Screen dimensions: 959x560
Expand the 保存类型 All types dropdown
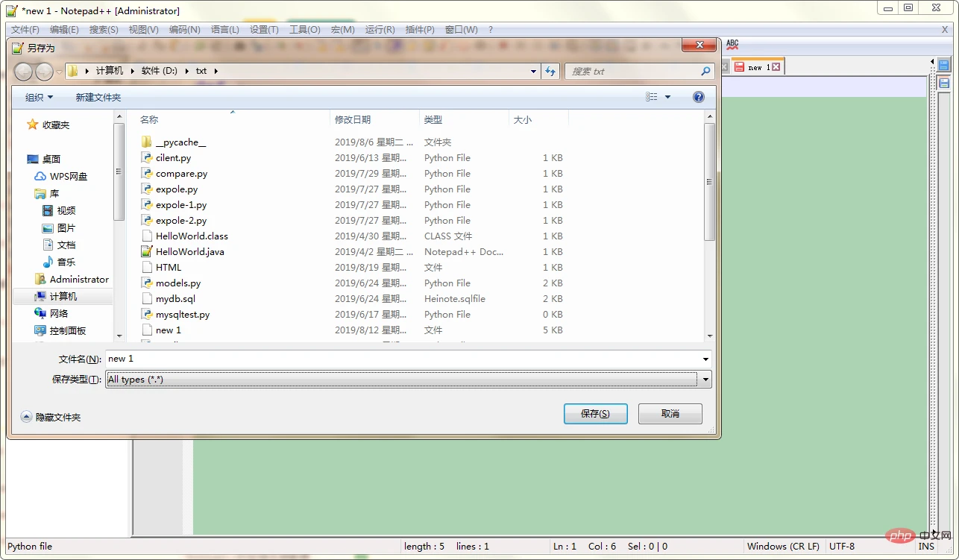pyautogui.click(x=705, y=380)
